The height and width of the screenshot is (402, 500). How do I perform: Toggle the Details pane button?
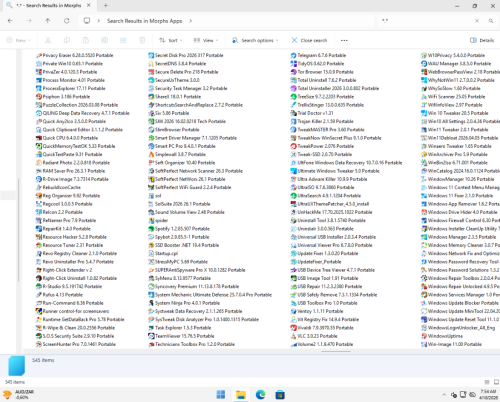tap(482, 40)
